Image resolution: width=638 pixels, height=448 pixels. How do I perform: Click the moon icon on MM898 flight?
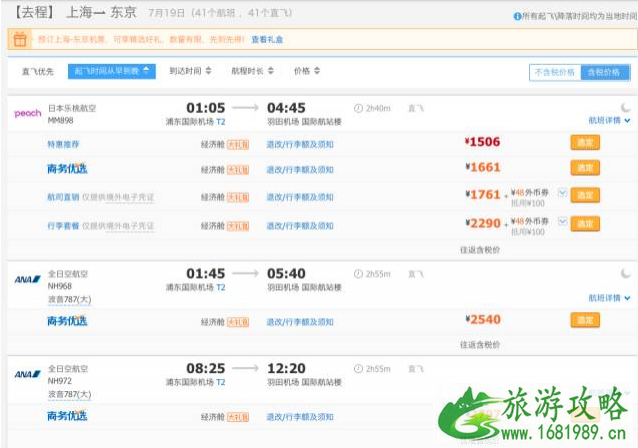(625, 107)
